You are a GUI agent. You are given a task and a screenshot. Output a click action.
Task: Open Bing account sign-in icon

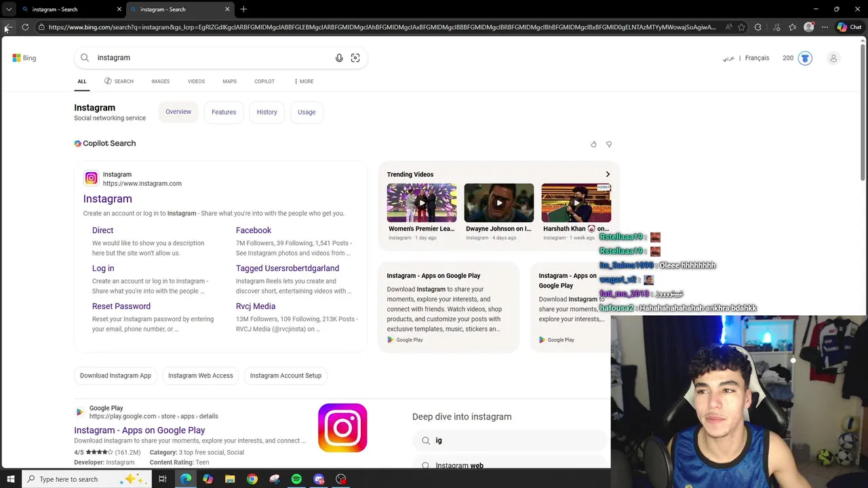point(833,58)
